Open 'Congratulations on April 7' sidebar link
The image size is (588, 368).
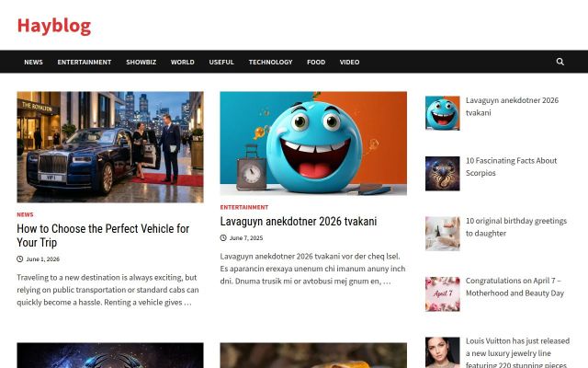click(514, 287)
